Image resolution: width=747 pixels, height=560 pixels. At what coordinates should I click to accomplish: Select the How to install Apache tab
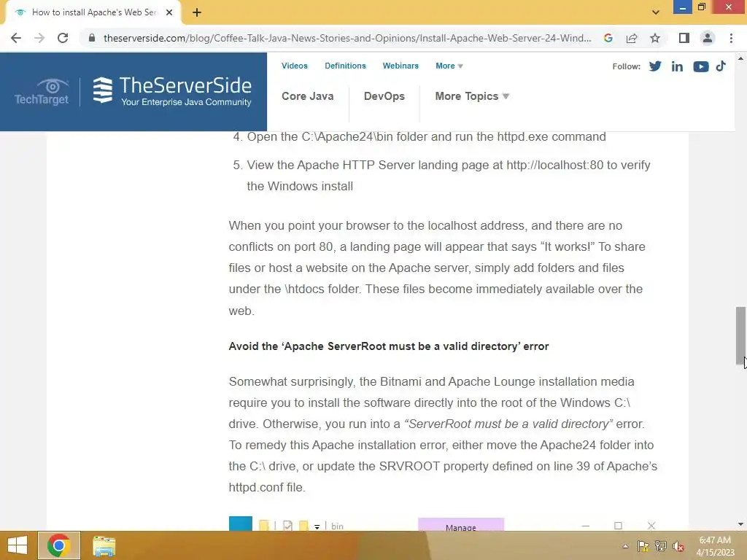pyautogui.click(x=93, y=12)
